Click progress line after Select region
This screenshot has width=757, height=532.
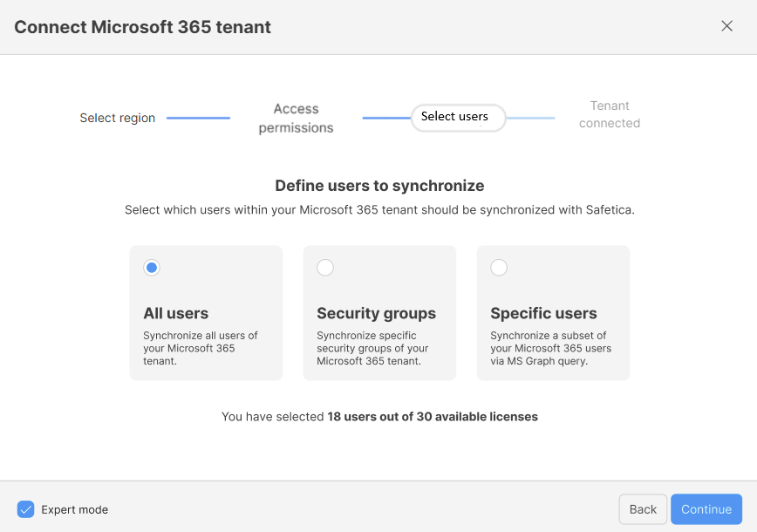[x=198, y=118]
